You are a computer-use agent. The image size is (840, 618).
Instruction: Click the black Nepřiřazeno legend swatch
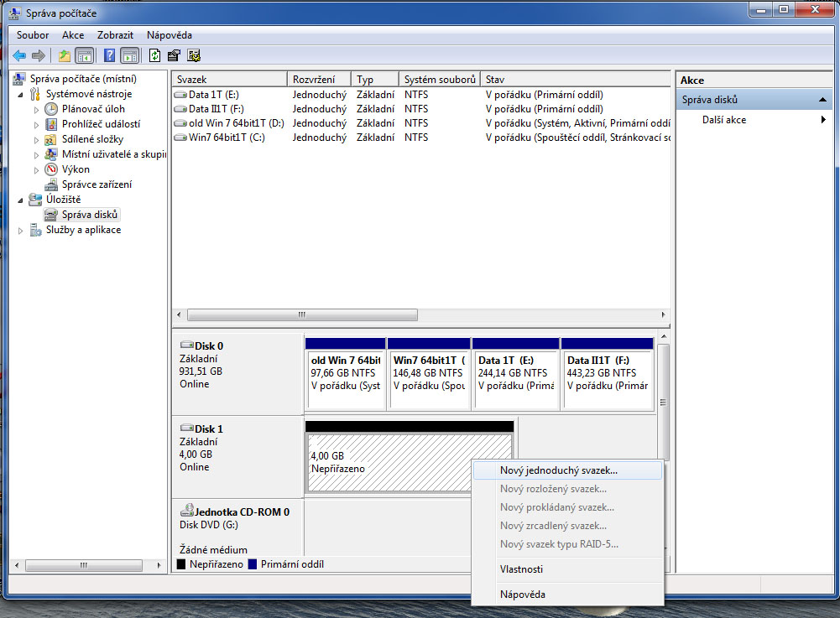(181, 563)
